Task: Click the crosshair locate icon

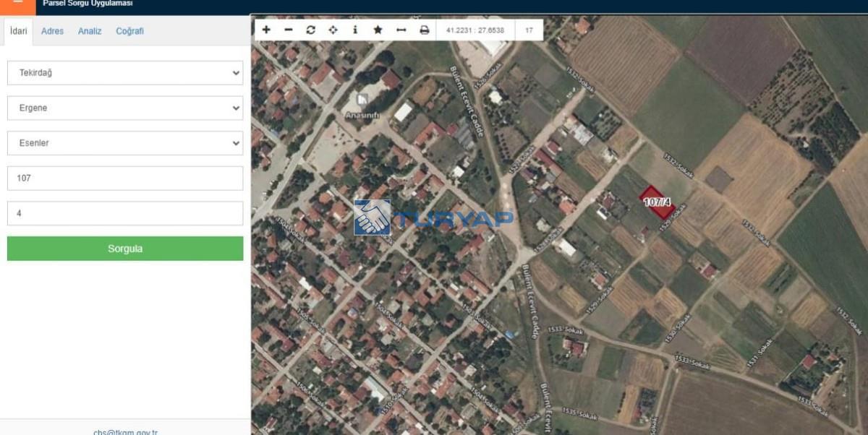Action: pos(333,30)
